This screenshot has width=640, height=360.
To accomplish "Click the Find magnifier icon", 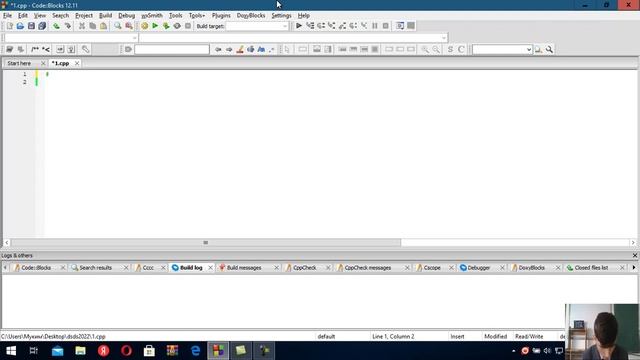I will pos(118,26).
